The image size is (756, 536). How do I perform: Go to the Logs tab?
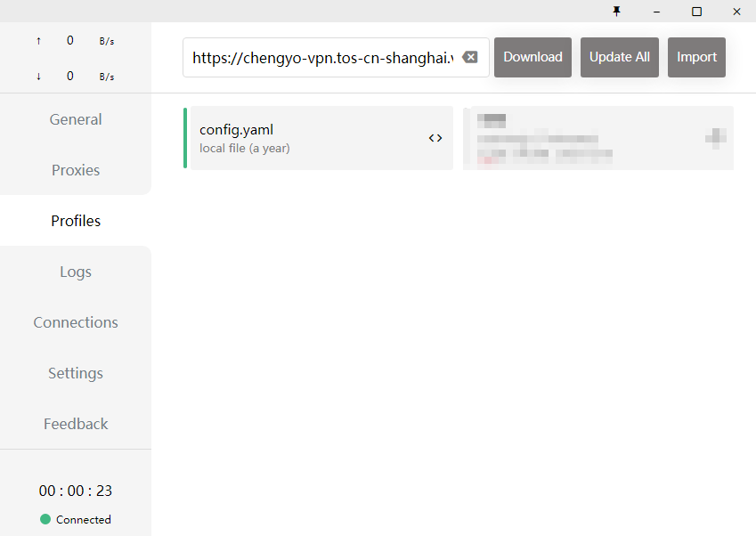[x=76, y=272]
